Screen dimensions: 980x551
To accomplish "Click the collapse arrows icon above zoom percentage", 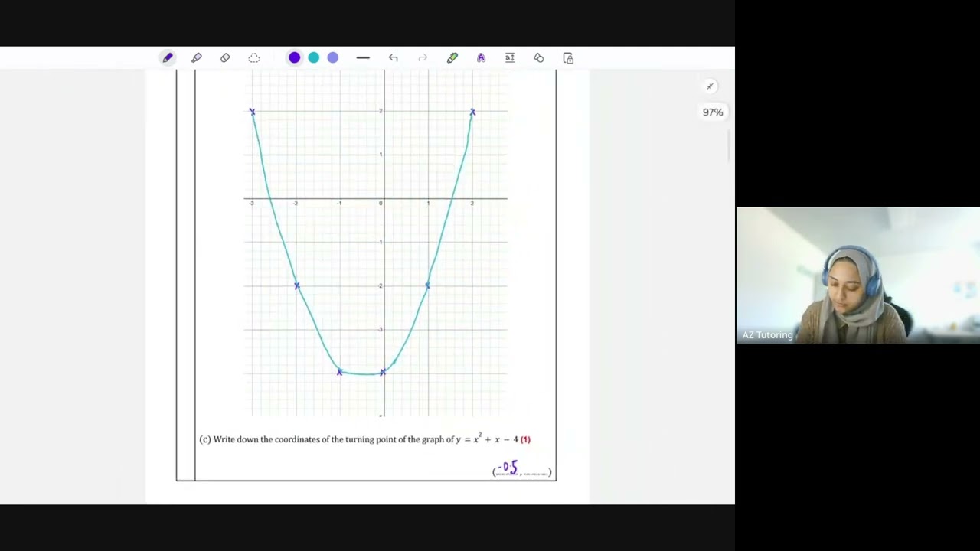I will 710,86.
